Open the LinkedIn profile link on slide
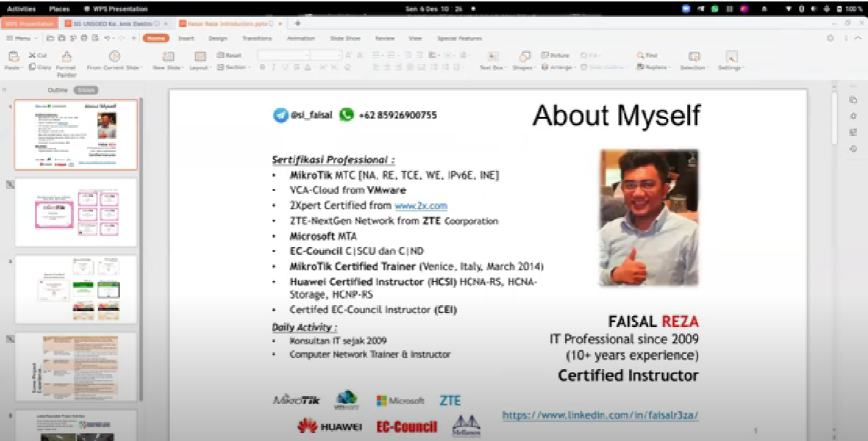The height and width of the screenshot is (441, 868). click(600, 415)
